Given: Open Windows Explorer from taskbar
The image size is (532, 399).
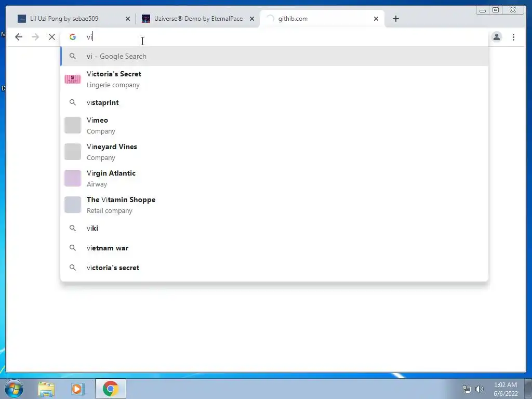Looking at the screenshot, I should [x=46, y=389].
